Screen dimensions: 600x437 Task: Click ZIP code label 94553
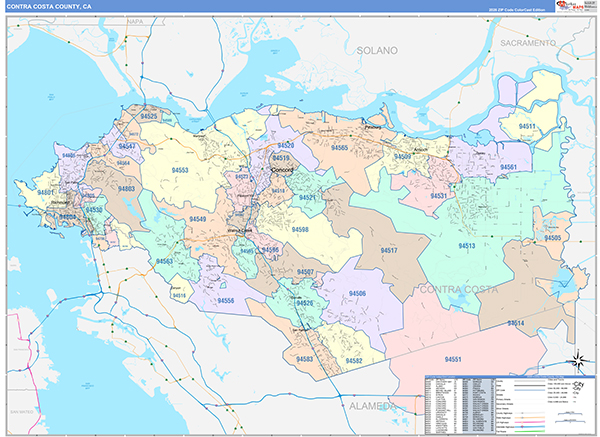[180, 170]
